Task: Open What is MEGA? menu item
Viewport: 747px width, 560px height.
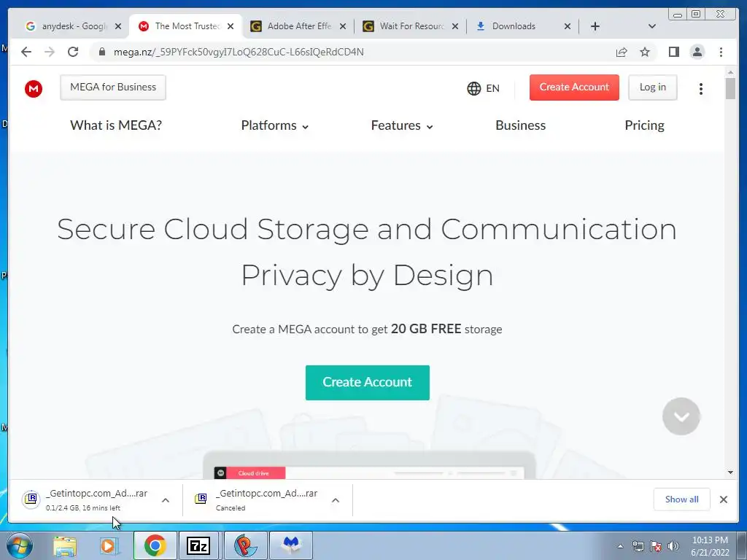Action: (x=116, y=125)
